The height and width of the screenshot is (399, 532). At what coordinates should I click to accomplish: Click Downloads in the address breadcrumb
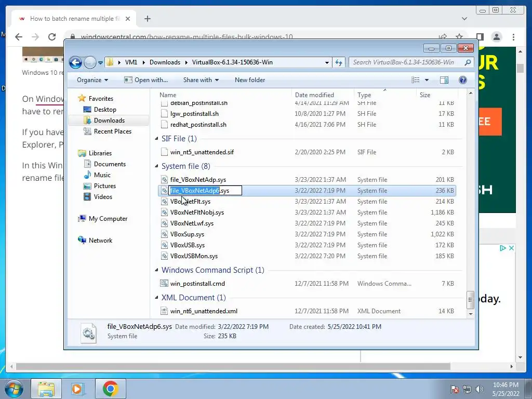pyautogui.click(x=165, y=62)
